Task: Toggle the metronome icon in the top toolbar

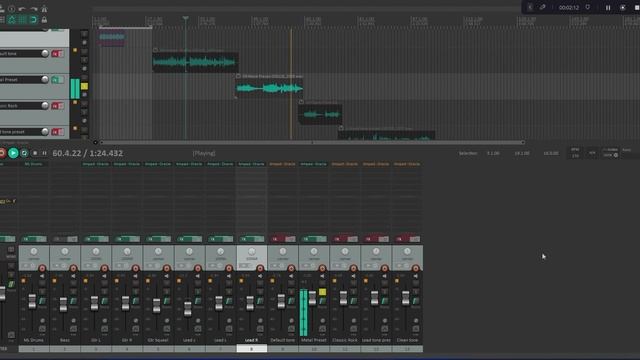Action: [x=44, y=9]
